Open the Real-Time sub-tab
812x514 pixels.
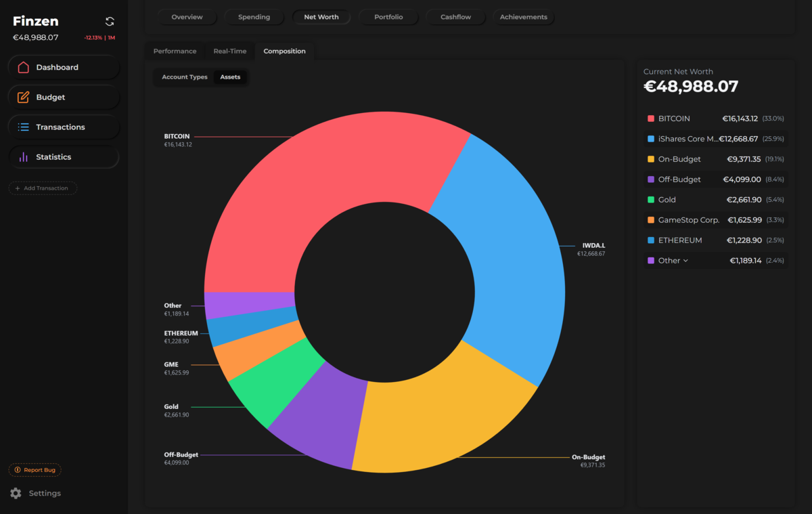click(230, 51)
